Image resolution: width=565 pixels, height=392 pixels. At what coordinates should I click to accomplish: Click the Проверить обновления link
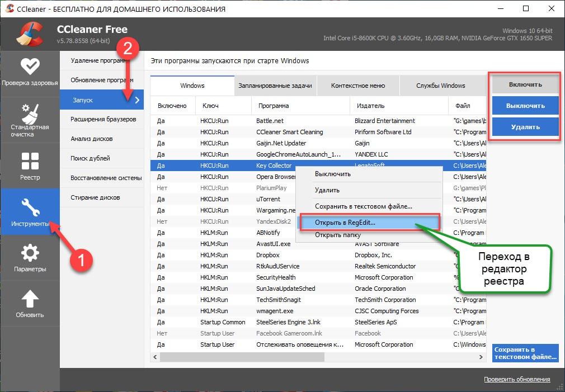coord(517,379)
